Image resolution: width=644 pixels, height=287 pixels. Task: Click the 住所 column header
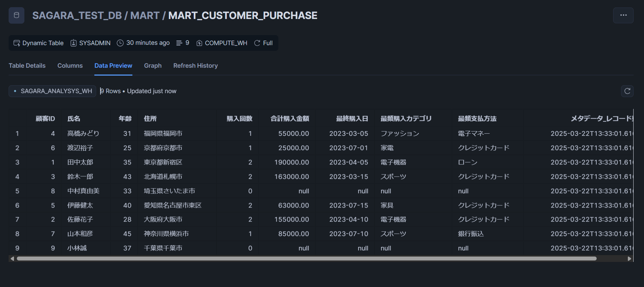click(150, 119)
